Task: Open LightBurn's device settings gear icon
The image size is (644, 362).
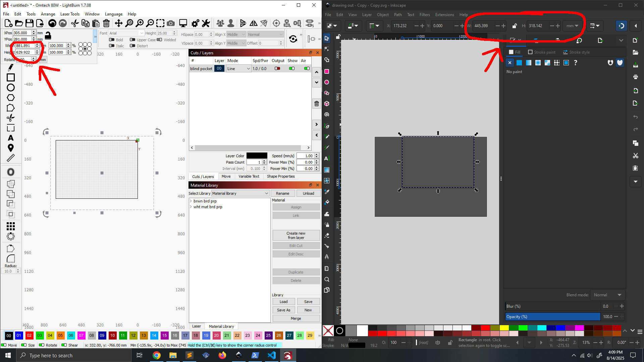Action: pos(196,23)
